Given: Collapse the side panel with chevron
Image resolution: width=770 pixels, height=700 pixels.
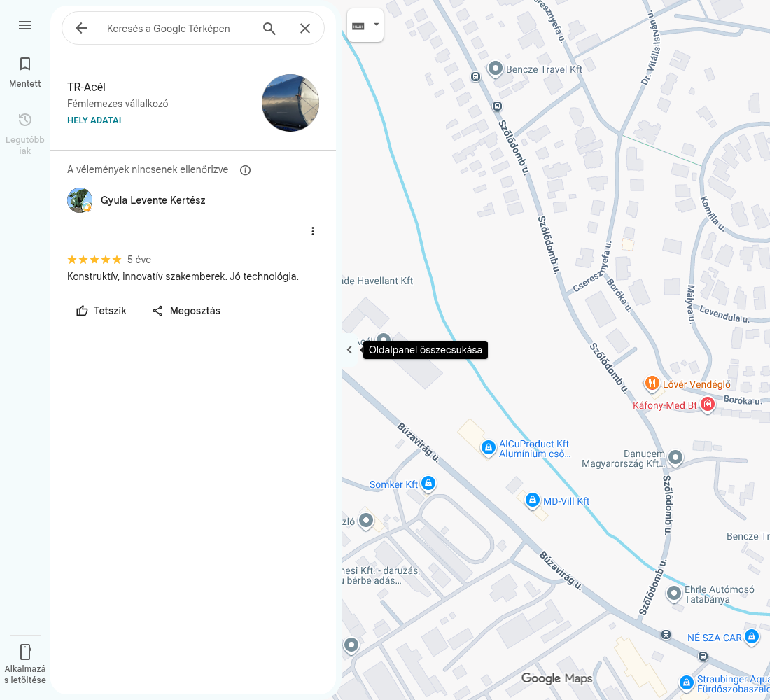Looking at the screenshot, I should (349, 350).
